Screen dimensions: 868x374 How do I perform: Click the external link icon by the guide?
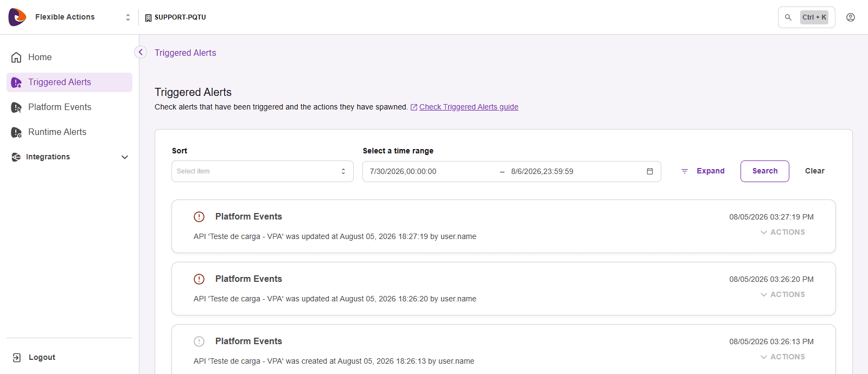tap(414, 107)
